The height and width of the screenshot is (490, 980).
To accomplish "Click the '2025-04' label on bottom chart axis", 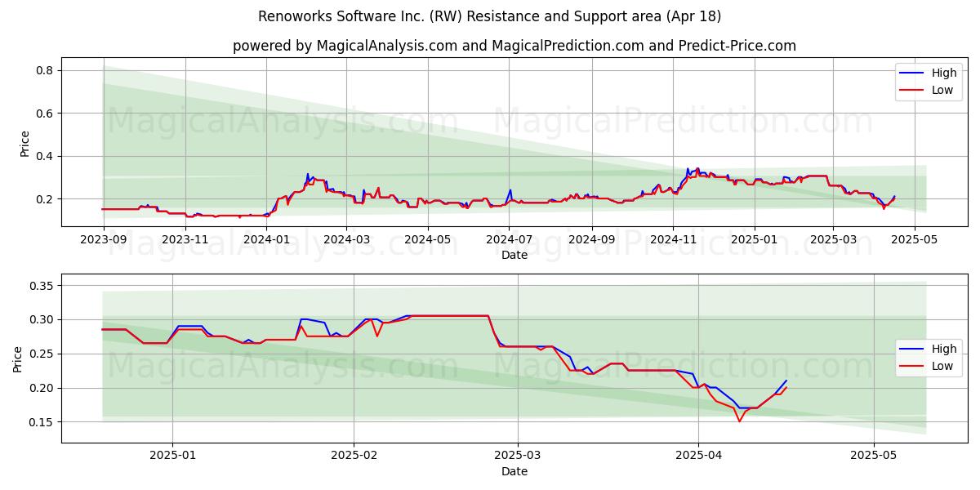I will coord(699,456).
